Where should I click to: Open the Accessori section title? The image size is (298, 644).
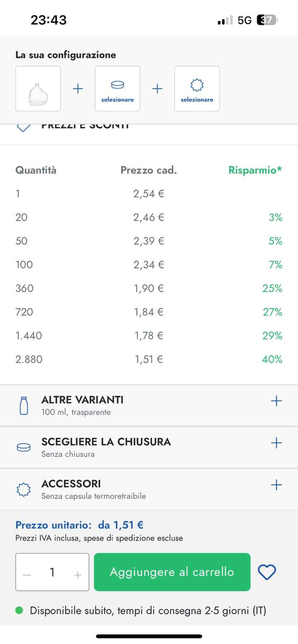click(71, 484)
